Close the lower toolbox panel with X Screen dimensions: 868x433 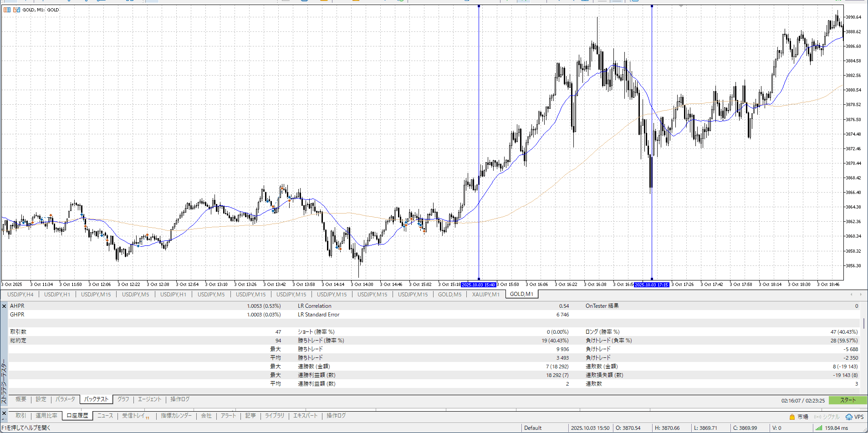coord(4,413)
